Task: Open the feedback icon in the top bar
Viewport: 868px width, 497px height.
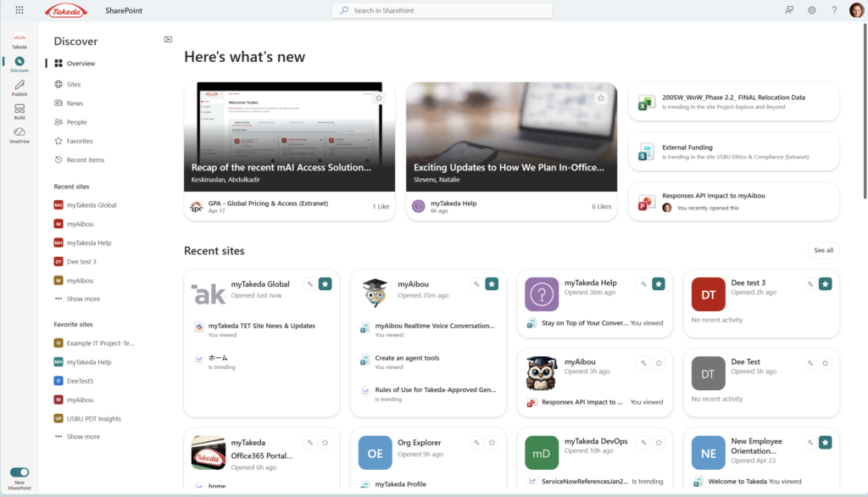Action: pyautogui.click(x=789, y=10)
